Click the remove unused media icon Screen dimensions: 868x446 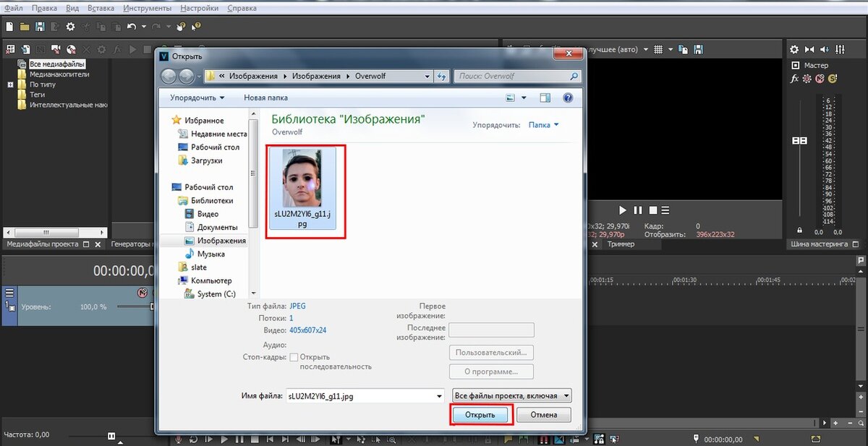tap(10, 50)
